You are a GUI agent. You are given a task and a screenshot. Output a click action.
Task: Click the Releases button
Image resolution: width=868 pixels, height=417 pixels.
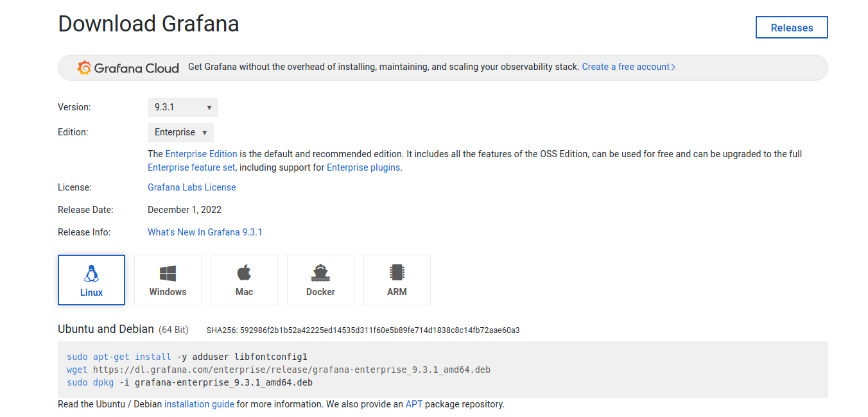[x=791, y=28]
